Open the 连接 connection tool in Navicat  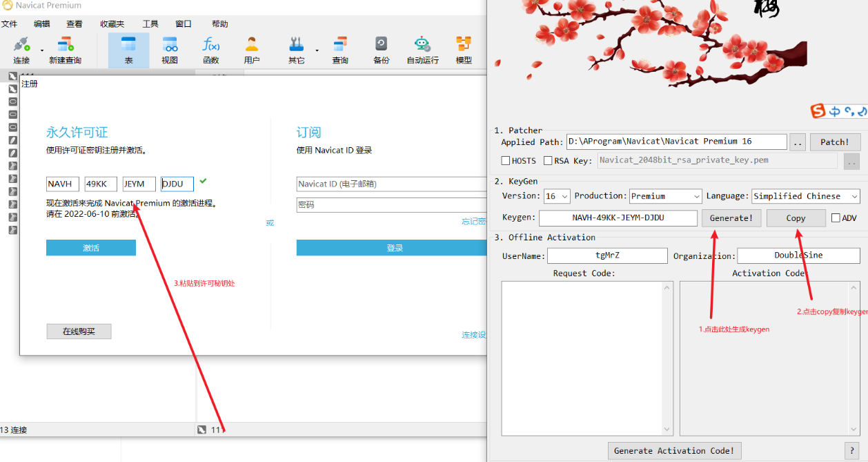(x=21, y=50)
